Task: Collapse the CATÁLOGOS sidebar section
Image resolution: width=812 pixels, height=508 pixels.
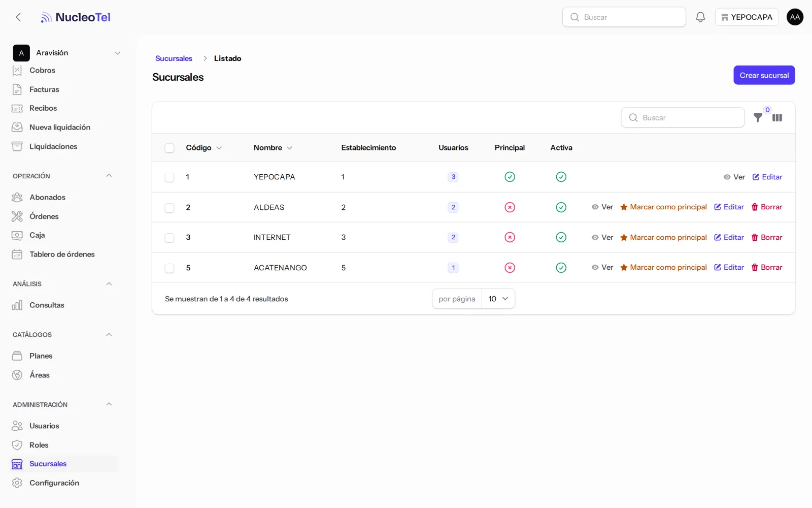Action: 109,335
